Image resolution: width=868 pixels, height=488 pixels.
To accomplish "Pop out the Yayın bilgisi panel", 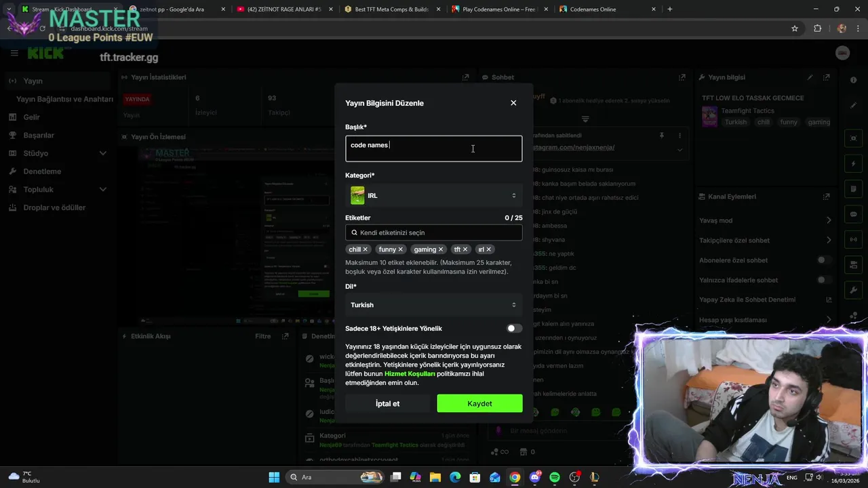I will [826, 77].
